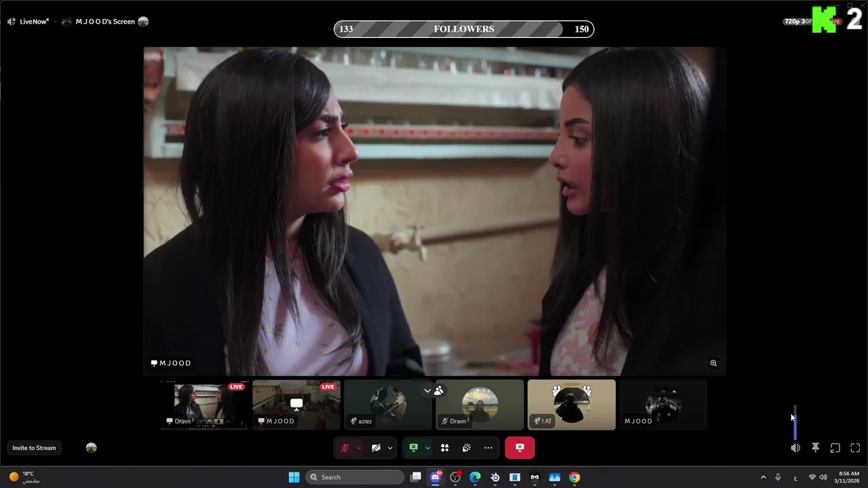Open the clock showing 8:56 AM
The width and height of the screenshot is (868, 488).
[x=848, y=477]
